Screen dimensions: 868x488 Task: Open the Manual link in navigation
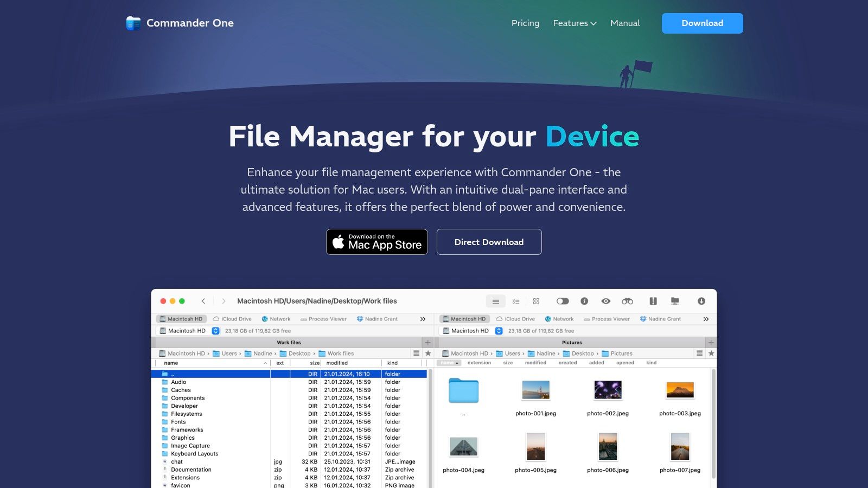click(625, 23)
